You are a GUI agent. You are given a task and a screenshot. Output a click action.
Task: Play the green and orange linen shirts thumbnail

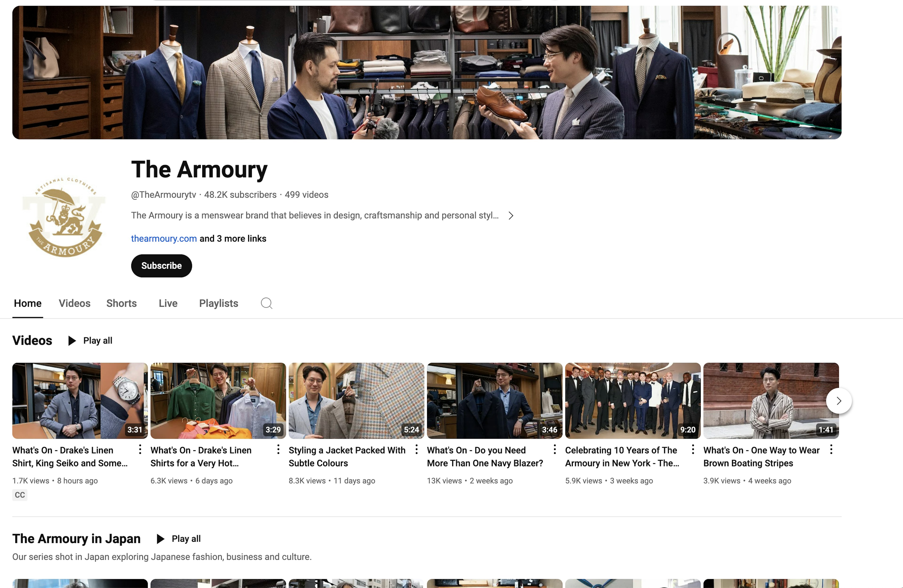(218, 401)
